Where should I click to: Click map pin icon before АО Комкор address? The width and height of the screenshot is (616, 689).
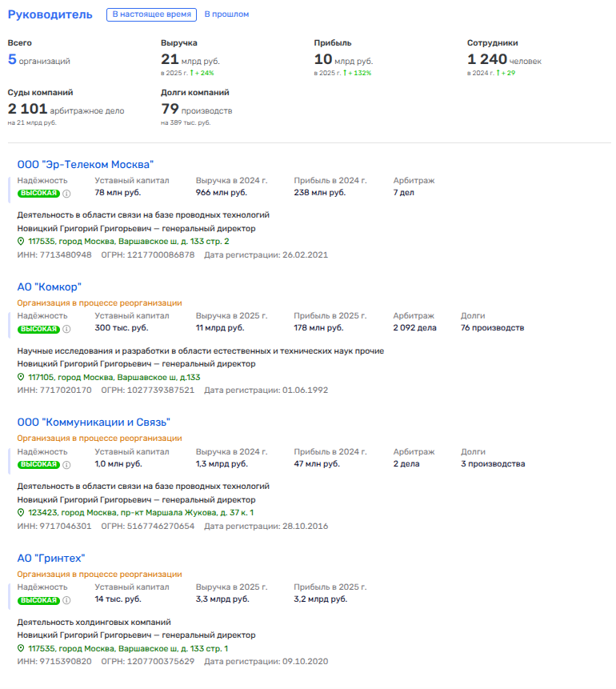22,378
